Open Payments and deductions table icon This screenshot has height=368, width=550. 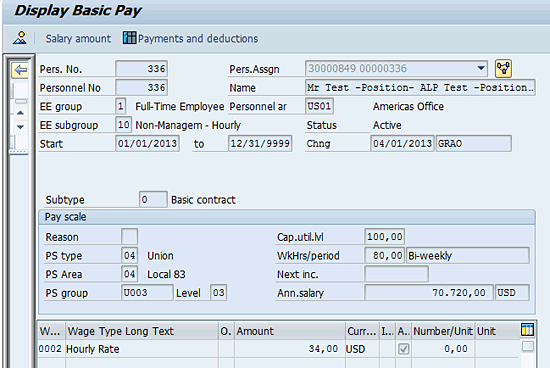point(129,38)
